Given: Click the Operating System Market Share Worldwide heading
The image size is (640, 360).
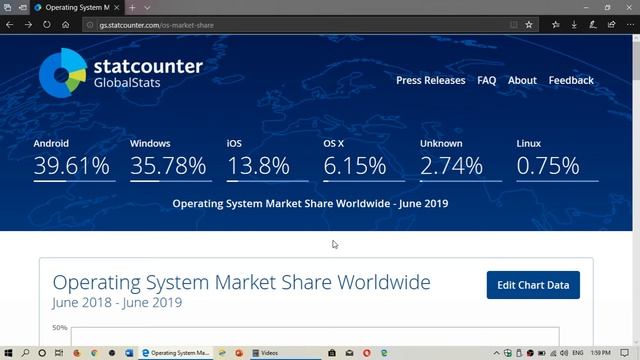Looking at the screenshot, I should [241, 282].
